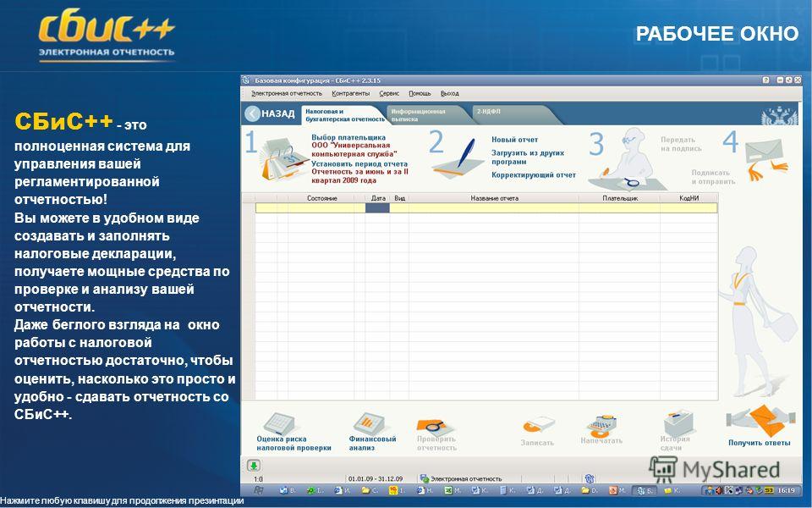Click the speaker volume icon in the system tray
812x508 pixels.
pyautogui.click(x=719, y=490)
